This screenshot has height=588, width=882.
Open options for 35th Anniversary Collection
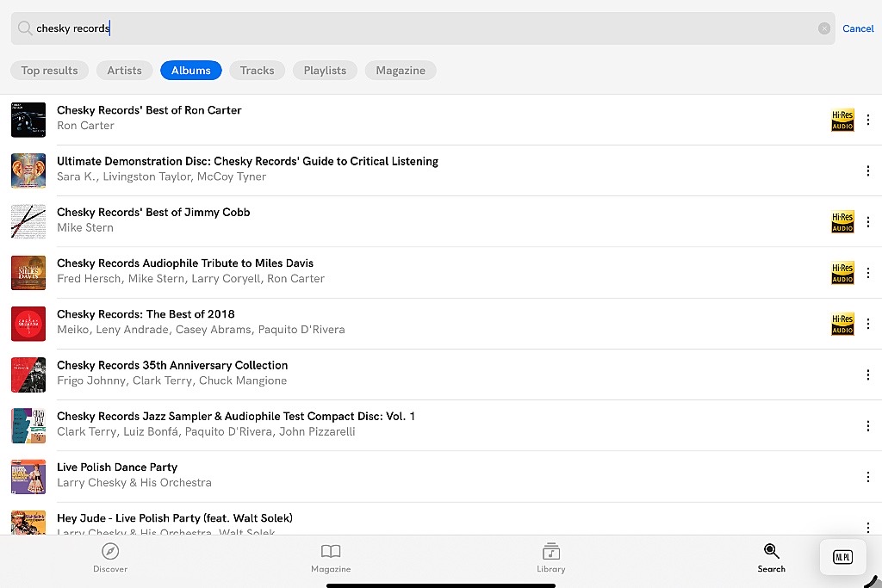point(868,375)
